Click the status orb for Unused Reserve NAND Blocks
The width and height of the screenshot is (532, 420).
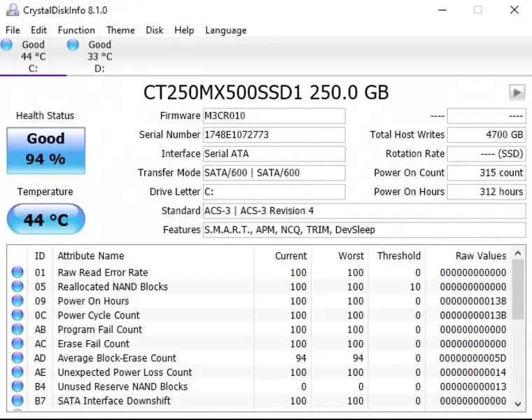point(17,386)
